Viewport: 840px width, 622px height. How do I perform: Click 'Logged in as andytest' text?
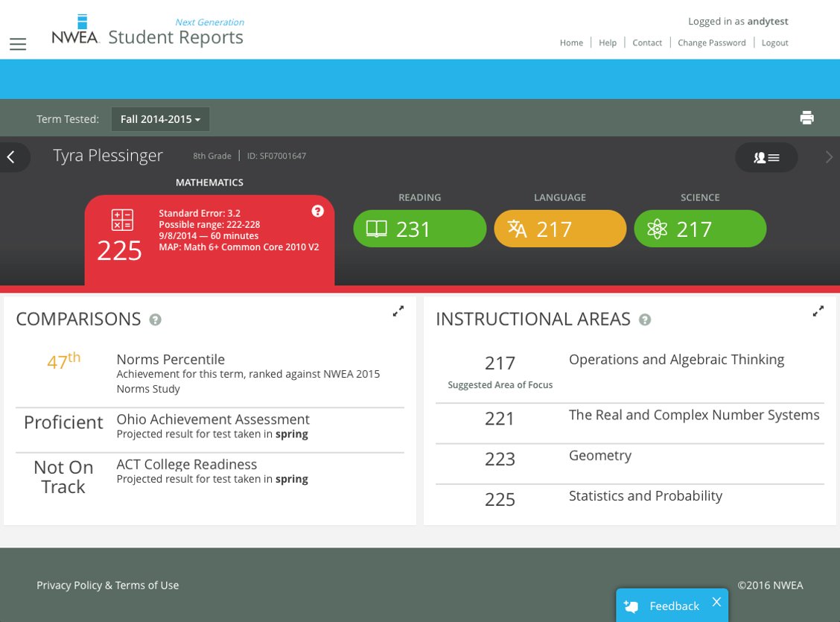click(738, 22)
